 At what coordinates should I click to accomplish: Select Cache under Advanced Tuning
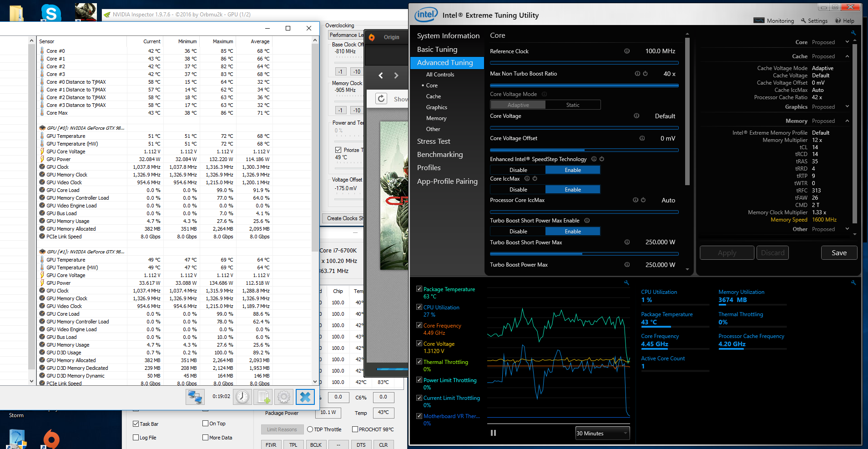(434, 96)
